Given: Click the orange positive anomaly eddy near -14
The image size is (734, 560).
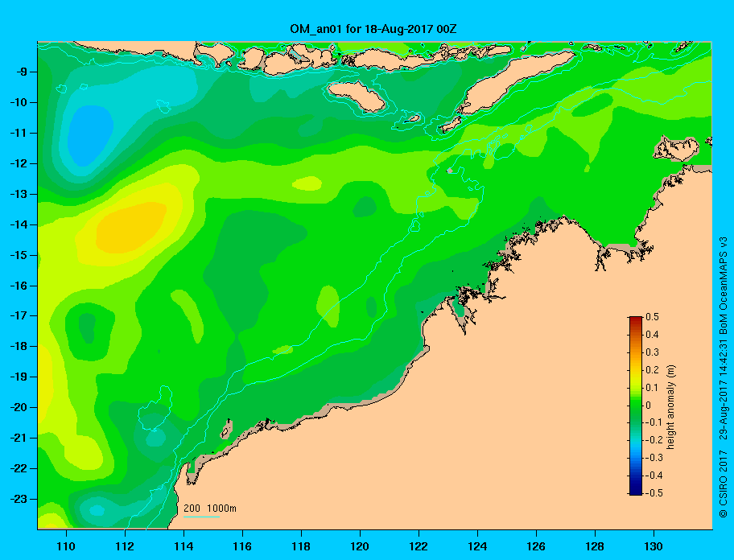Looking at the screenshot, I should click(130, 228).
